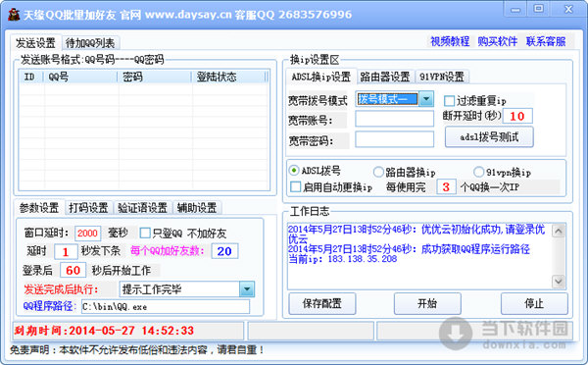The image size is (588, 365).
Task: Enable 过滤重复ip checkbox
Action: [449, 101]
